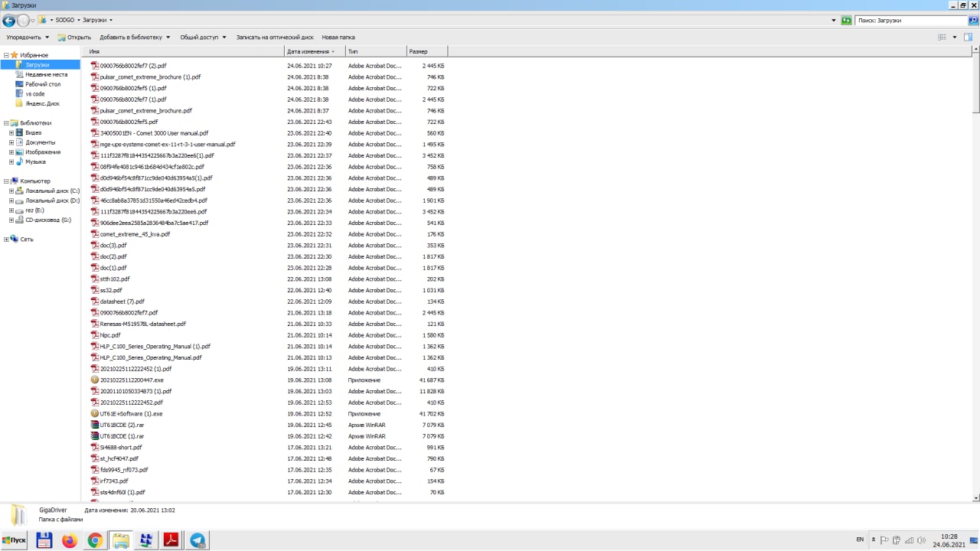Open the Упорядочить dropdown menu
This screenshot has height=551, width=980.
28,37
